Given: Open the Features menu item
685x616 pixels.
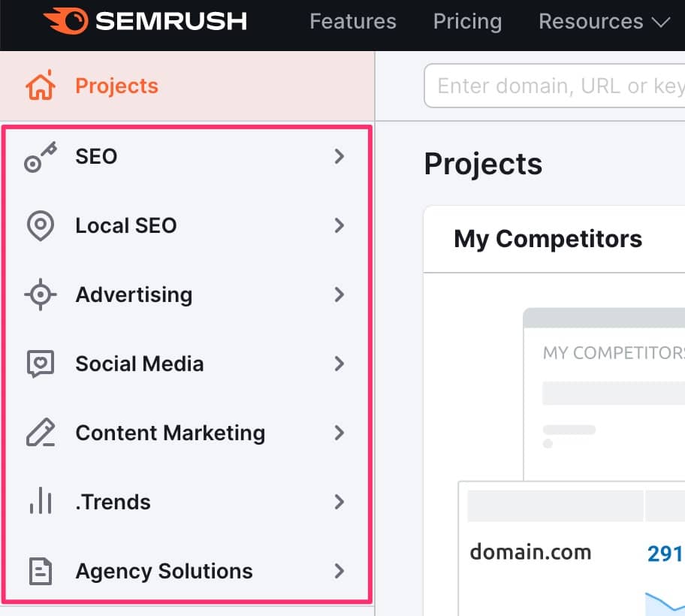Looking at the screenshot, I should [x=353, y=21].
